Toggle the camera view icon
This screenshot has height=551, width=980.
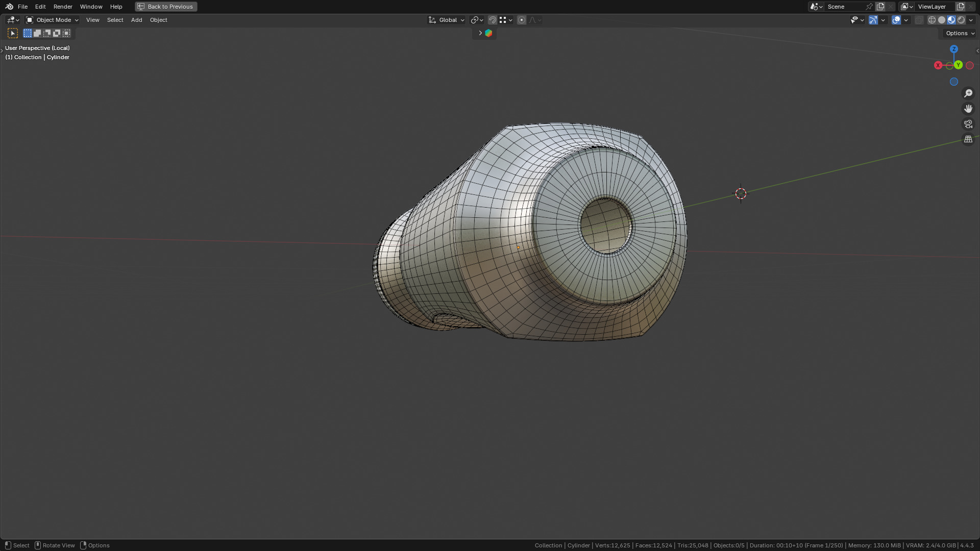pyautogui.click(x=968, y=124)
